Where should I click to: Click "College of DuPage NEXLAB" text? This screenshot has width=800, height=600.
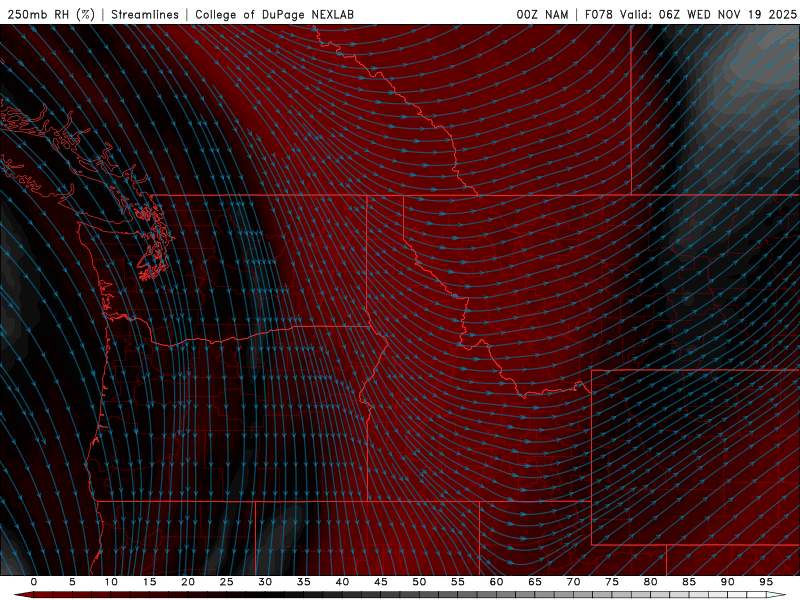click(x=274, y=14)
